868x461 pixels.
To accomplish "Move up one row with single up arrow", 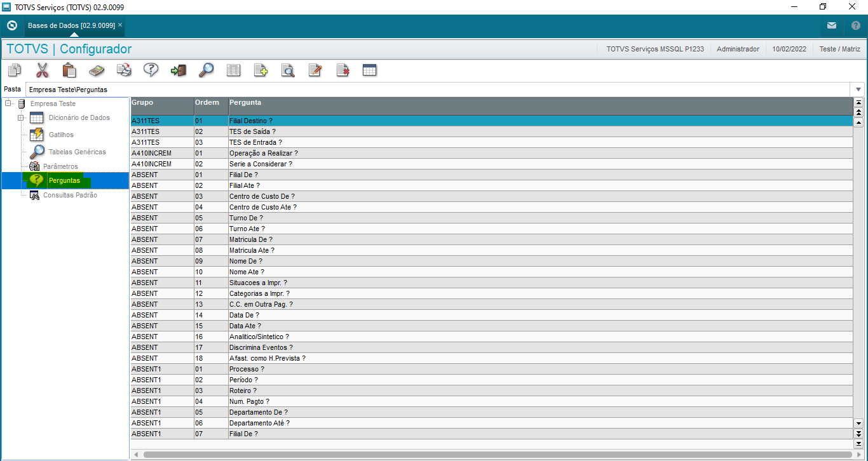I will click(x=859, y=123).
